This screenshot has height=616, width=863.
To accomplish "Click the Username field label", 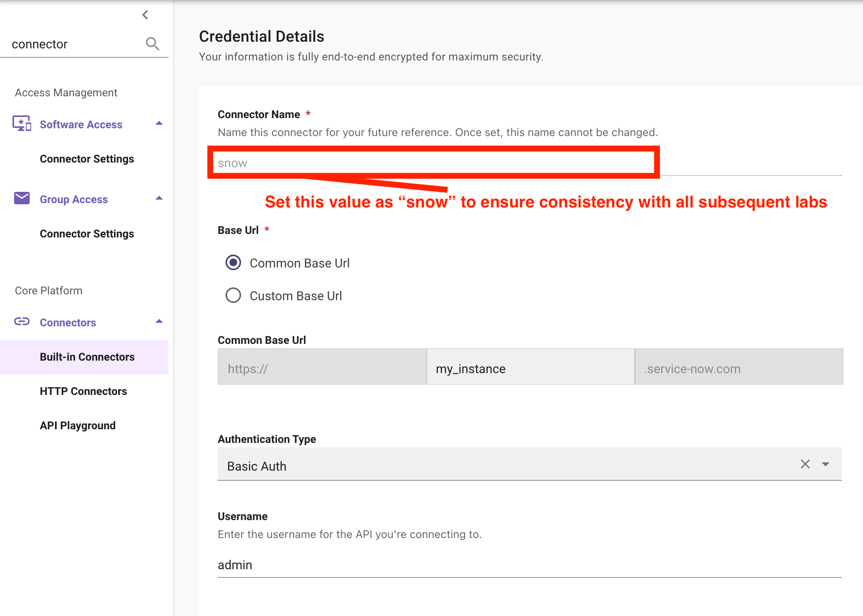I will [243, 516].
